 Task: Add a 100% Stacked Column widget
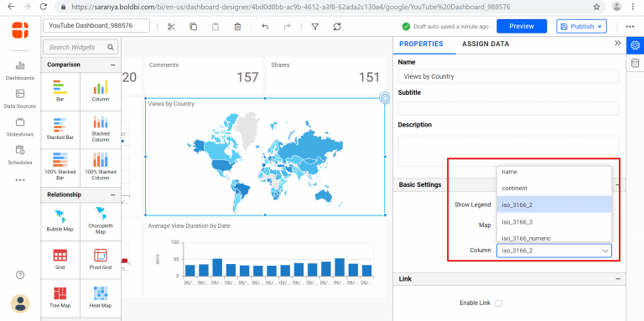pos(101,168)
